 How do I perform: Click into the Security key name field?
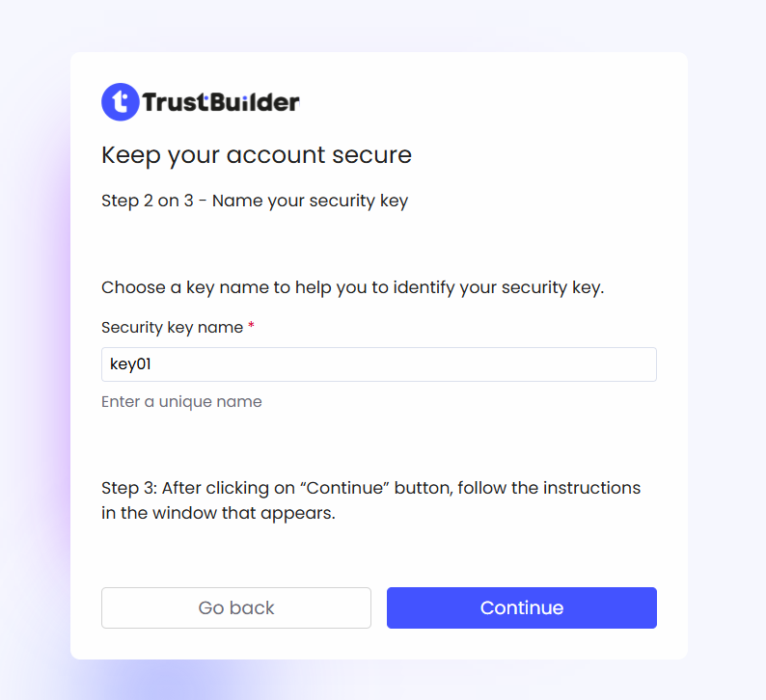point(378,364)
